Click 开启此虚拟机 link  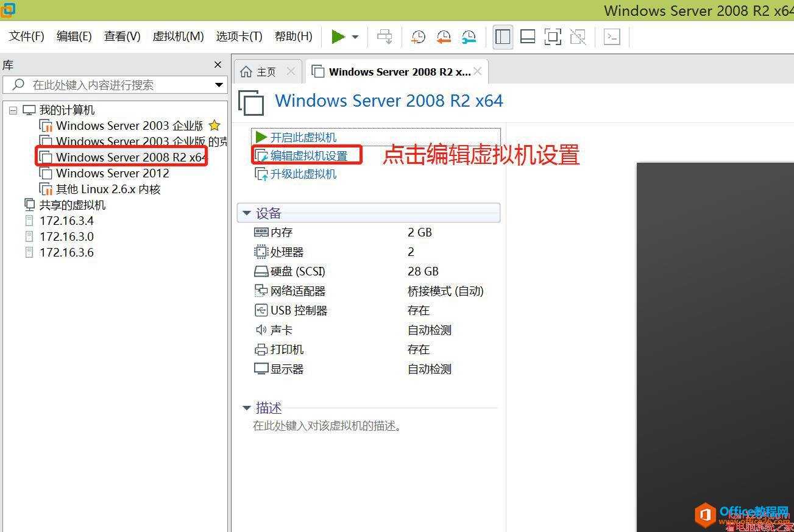tap(303, 137)
